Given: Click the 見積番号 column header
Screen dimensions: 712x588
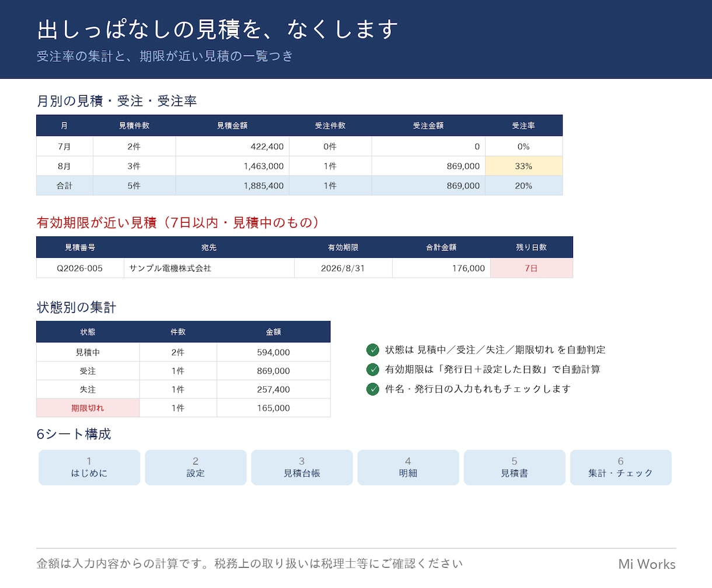Looking at the screenshot, I should [x=80, y=247].
